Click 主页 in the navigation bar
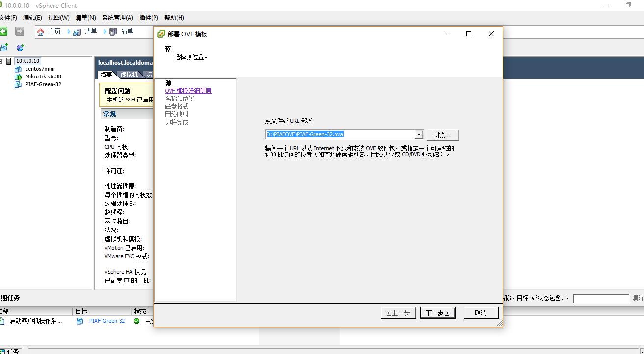This screenshot has height=354, width=644. [x=54, y=32]
